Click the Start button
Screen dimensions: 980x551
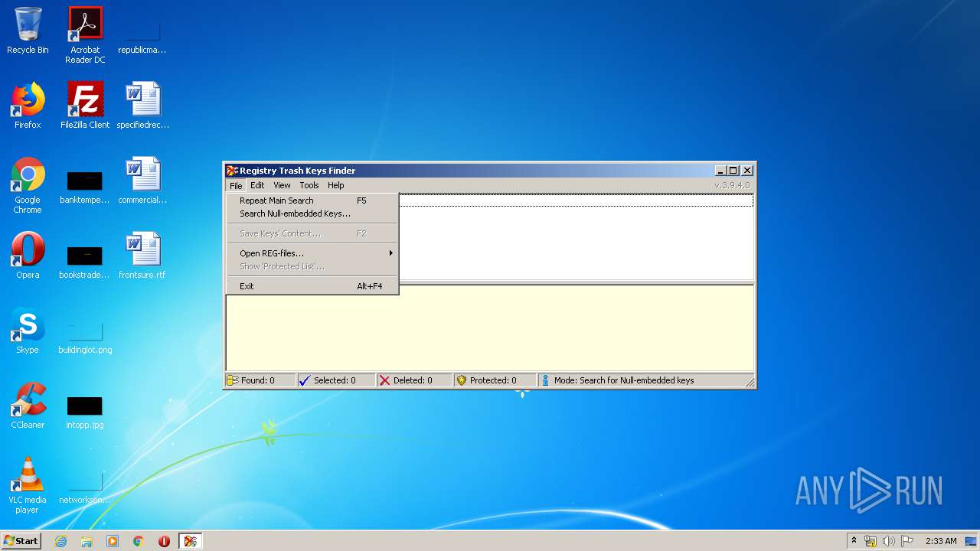(x=21, y=541)
